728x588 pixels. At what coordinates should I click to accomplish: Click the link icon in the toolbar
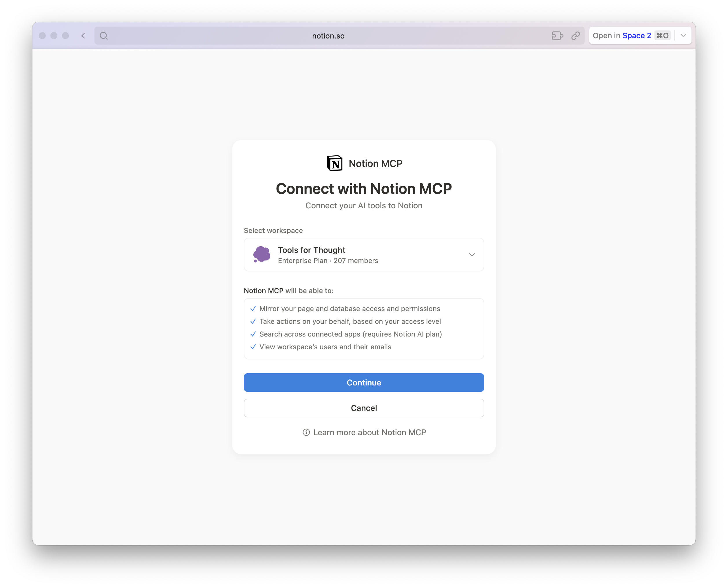point(576,36)
